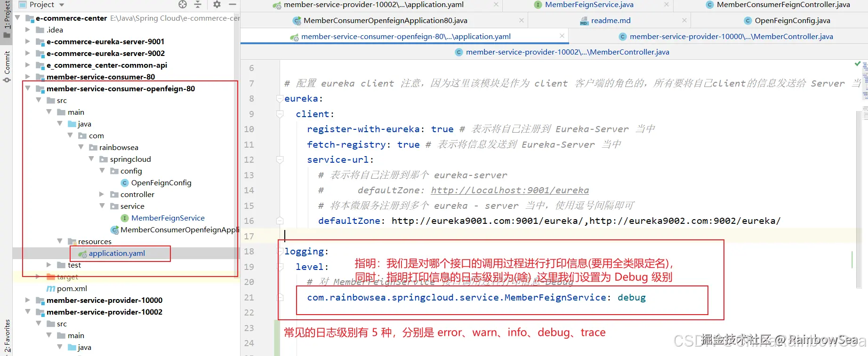Expand member-service-consumer-80 module
The height and width of the screenshot is (356, 868).
pos(28,77)
